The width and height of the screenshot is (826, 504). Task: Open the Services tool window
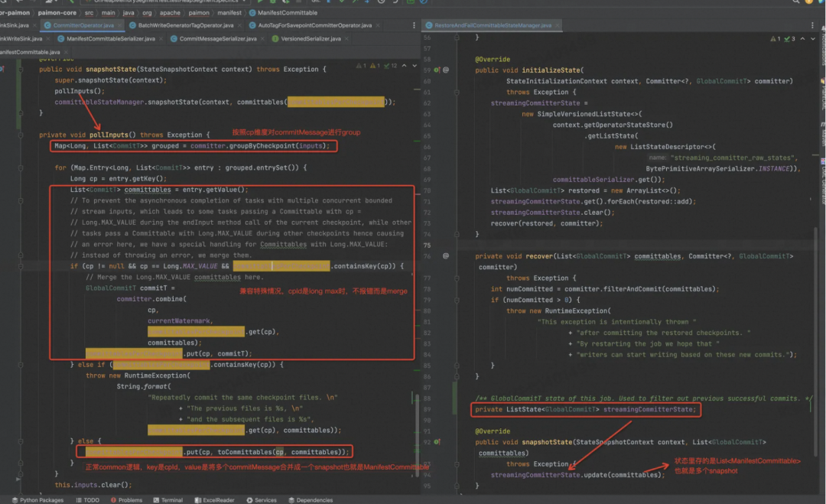265,499
